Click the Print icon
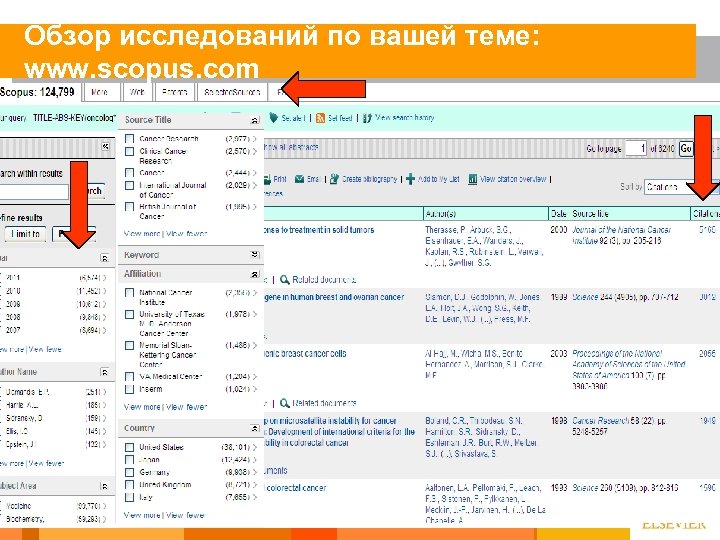The height and width of the screenshot is (540, 720). tap(267, 179)
